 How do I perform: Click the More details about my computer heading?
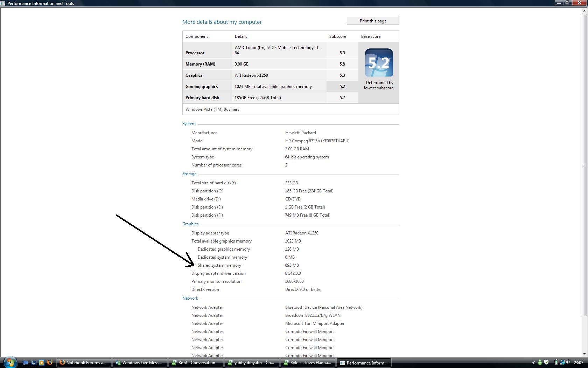[x=222, y=22]
